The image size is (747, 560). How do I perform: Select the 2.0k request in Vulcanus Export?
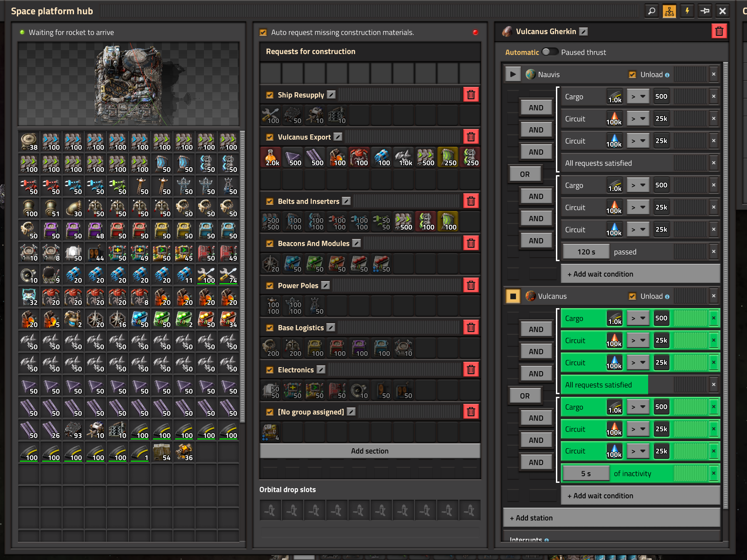click(271, 158)
